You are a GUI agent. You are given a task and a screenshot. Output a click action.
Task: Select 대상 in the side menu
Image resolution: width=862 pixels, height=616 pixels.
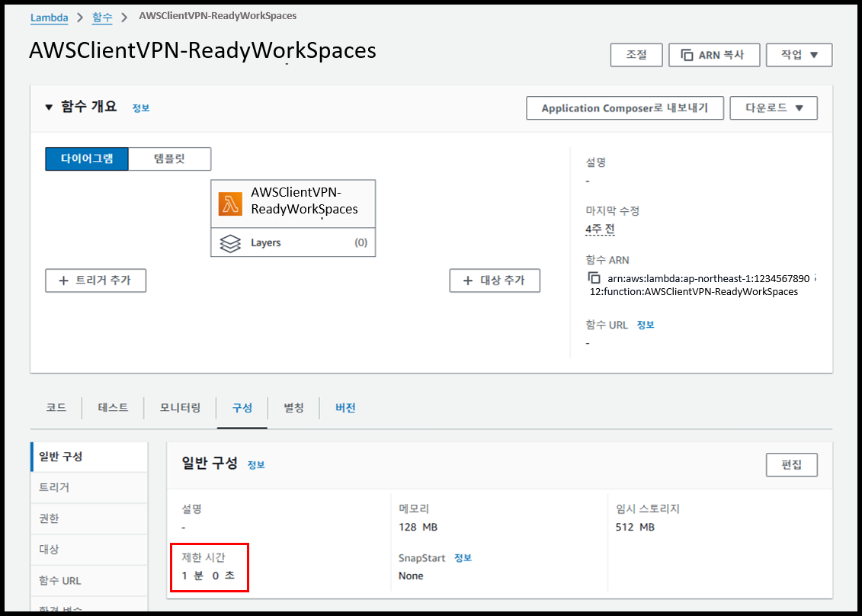pyautogui.click(x=90, y=549)
